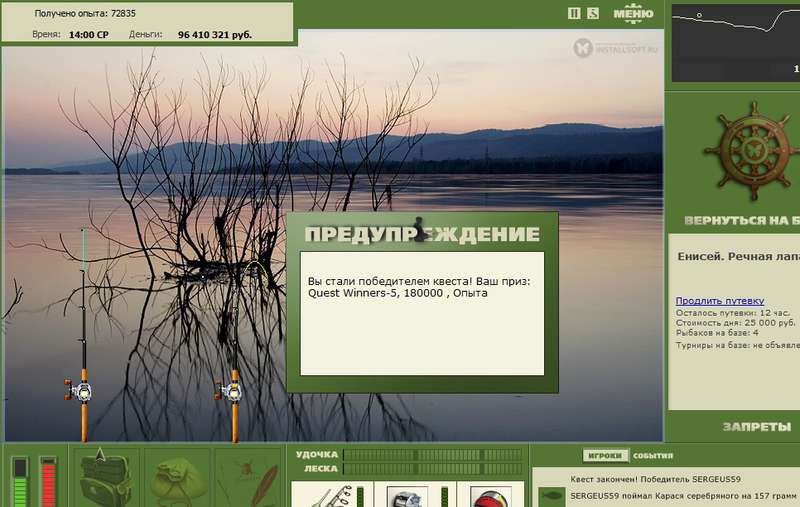
Task: Click the depth chart panel
Action: [736, 43]
